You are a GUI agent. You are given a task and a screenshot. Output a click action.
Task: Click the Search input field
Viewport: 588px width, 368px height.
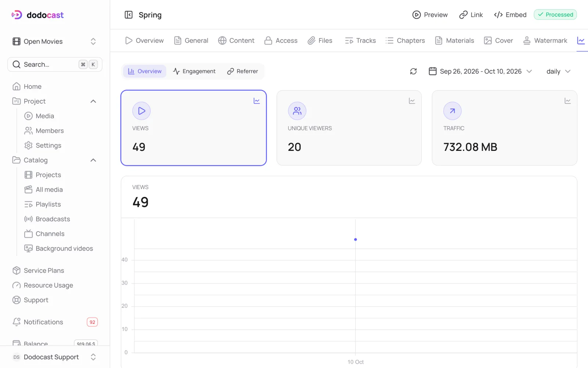pos(55,64)
